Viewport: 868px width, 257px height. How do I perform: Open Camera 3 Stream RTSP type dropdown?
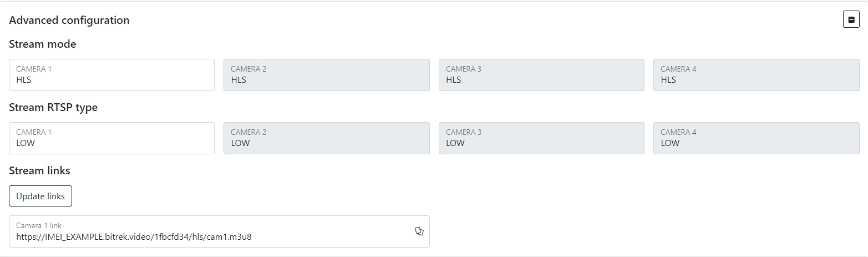click(541, 138)
